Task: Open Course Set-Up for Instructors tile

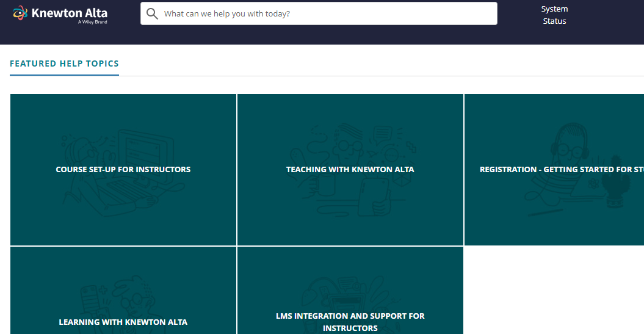Action: click(123, 170)
